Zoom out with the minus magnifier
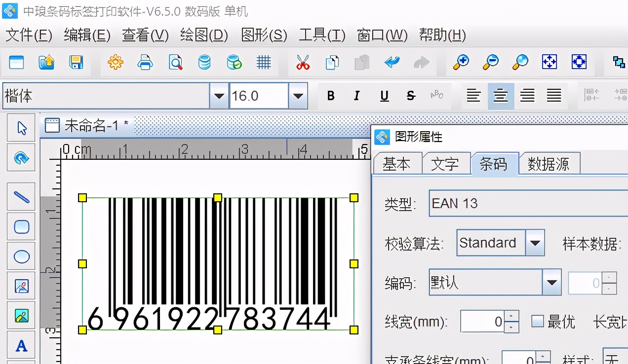Screen dimensions: 628x364 [490, 62]
